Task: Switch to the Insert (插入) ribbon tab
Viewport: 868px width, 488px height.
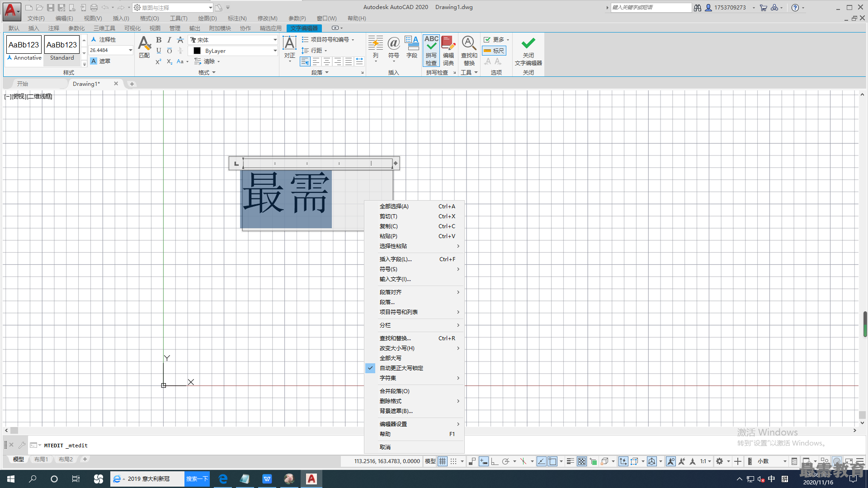Action: pos(34,28)
